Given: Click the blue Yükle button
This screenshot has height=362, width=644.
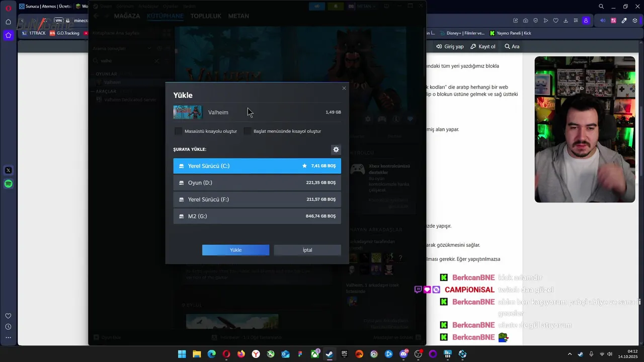Looking at the screenshot, I should click(235, 250).
